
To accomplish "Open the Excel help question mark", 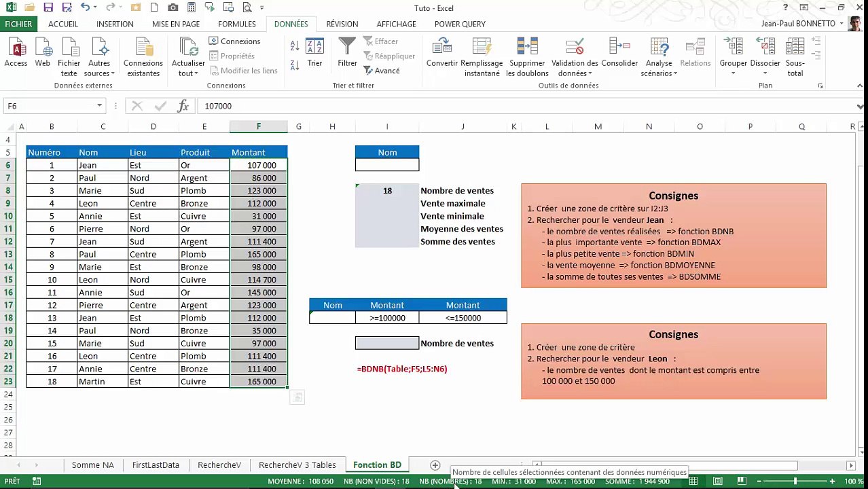I will coord(786,7).
